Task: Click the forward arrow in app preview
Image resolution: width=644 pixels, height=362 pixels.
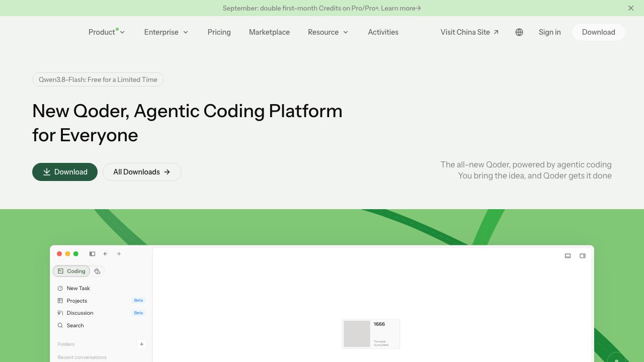Action: click(119, 254)
